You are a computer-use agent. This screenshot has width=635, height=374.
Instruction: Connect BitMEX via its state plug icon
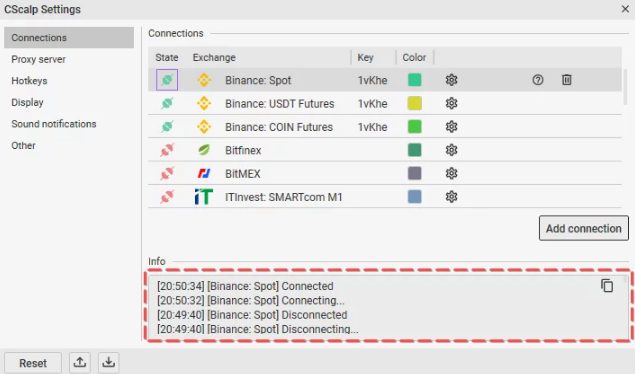(167, 174)
